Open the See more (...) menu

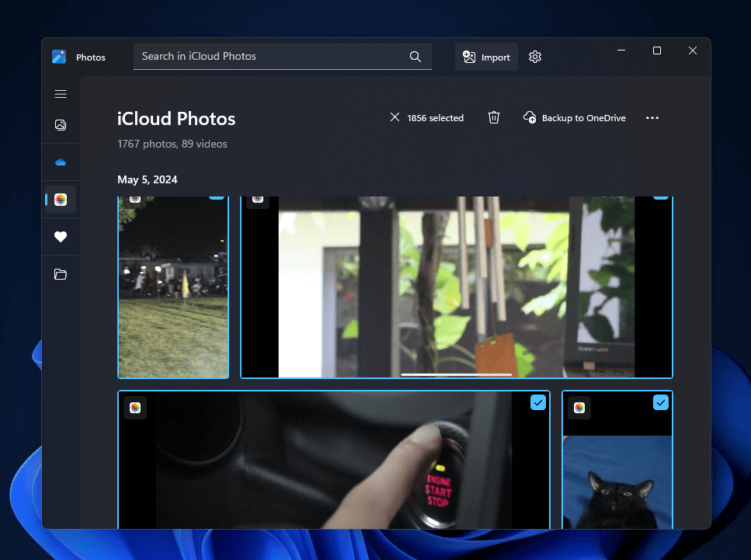[652, 117]
